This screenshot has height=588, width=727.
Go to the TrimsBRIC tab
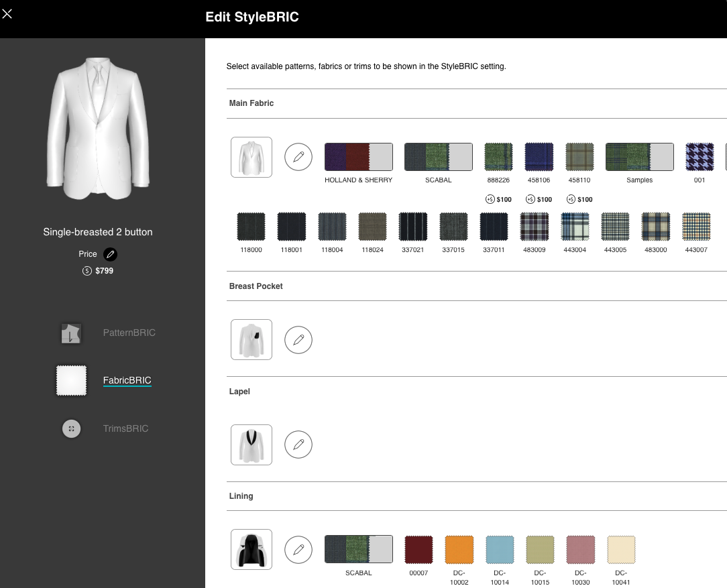(125, 428)
